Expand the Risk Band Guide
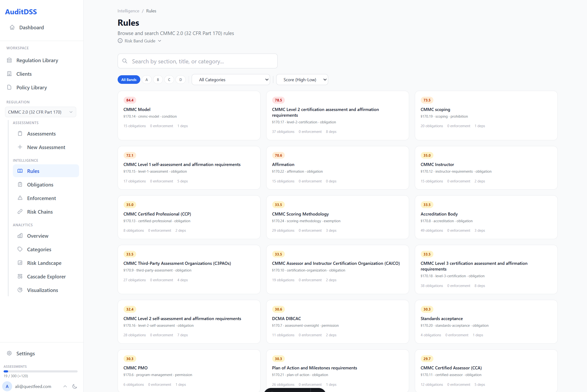587x392 pixels. click(x=140, y=41)
